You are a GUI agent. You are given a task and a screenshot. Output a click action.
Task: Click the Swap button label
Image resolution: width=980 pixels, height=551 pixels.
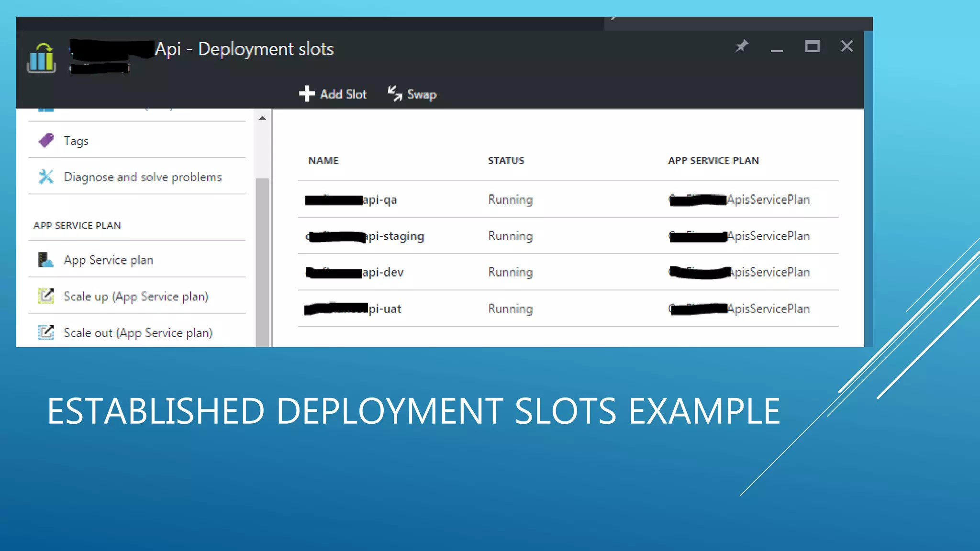422,95
